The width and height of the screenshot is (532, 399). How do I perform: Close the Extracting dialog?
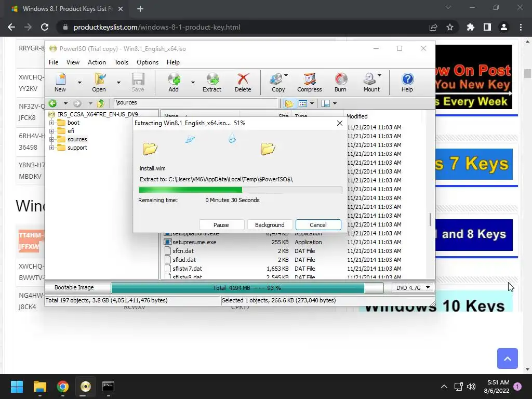340,123
